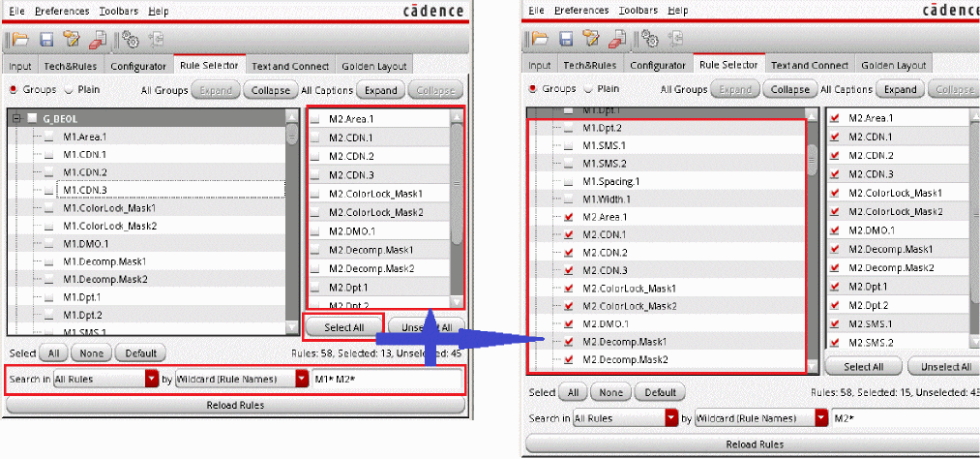Click the Select Default button in left window

tap(140, 353)
